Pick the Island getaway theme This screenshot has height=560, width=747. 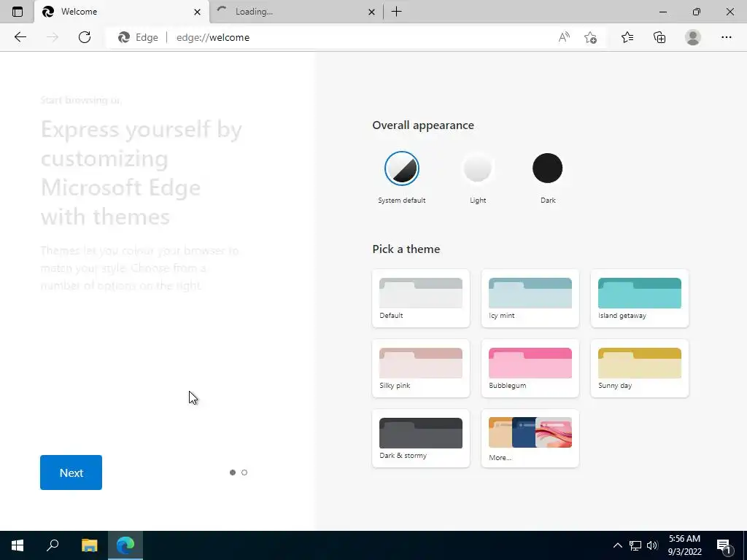point(639,298)
